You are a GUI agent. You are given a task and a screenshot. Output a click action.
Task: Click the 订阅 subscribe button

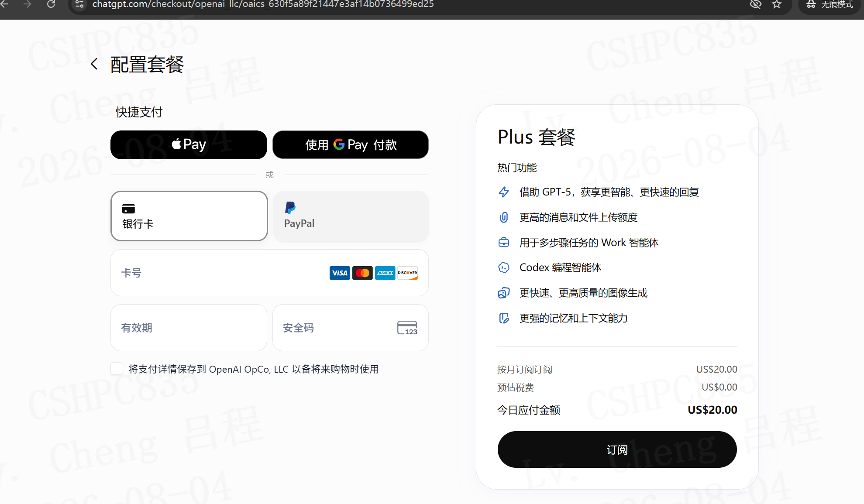(x=617, y=449)
